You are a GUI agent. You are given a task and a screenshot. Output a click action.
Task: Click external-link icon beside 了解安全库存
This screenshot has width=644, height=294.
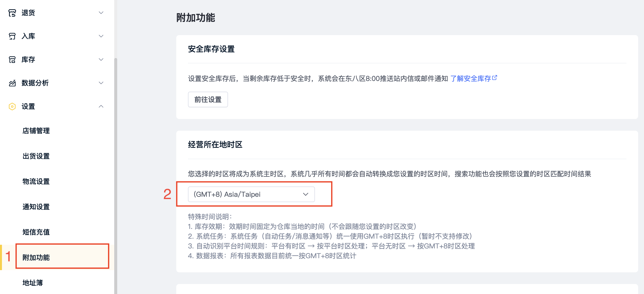[x=495, y=78]
